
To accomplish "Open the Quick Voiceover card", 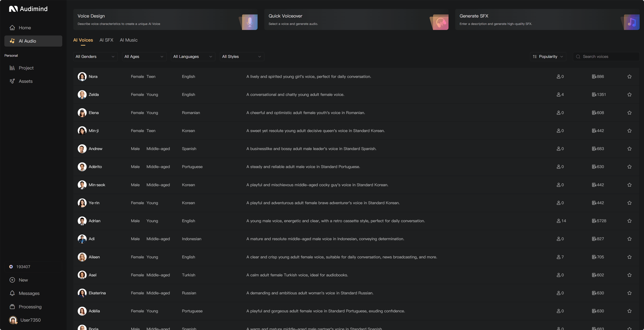I will pos(356,20).
